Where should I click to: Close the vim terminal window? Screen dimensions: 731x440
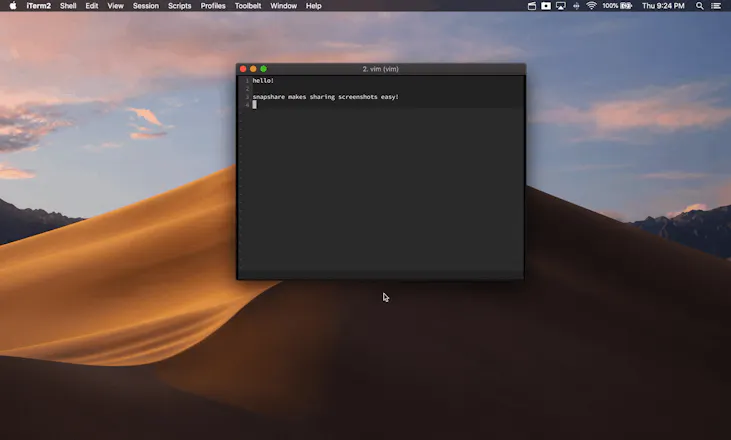click(243, 69)
